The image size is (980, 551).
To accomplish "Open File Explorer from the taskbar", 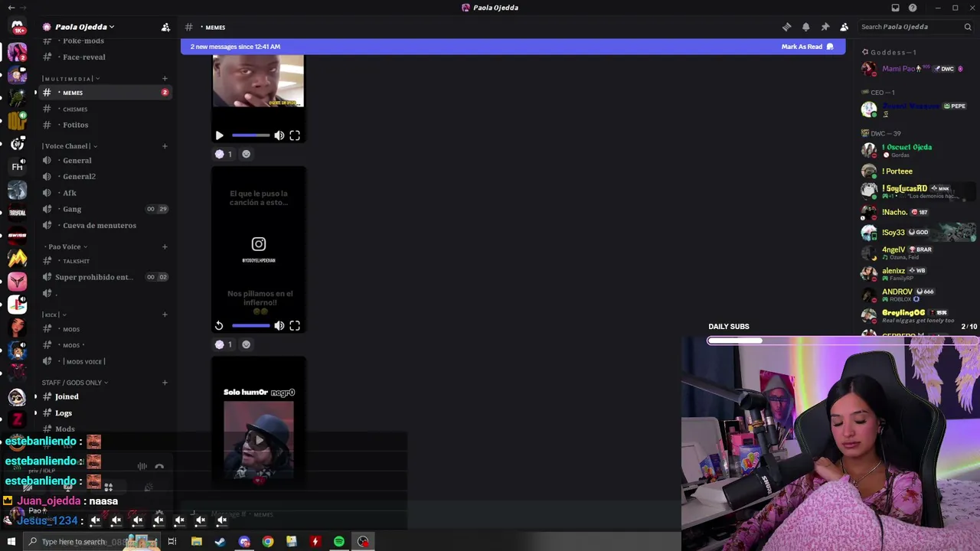I will 196,542.
